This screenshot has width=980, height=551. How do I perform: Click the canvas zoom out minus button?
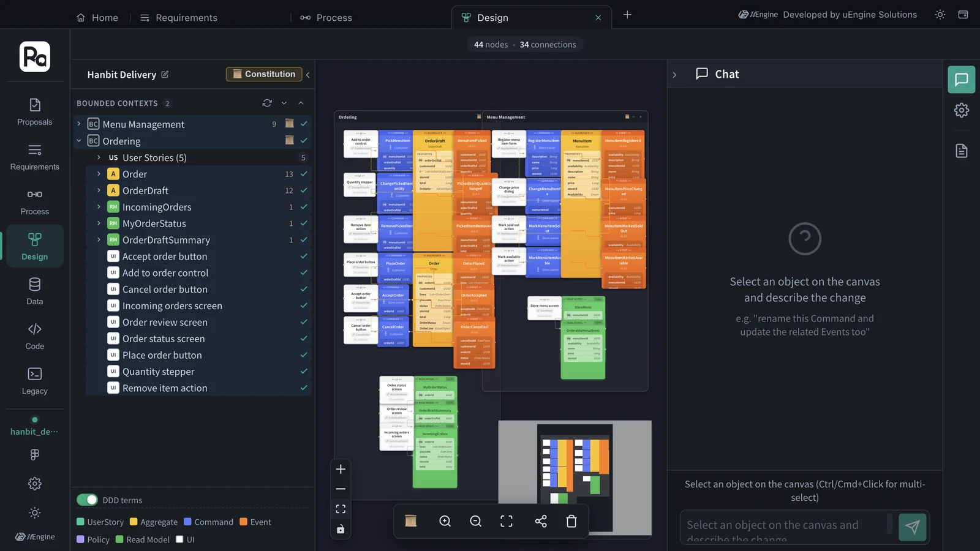tap(341, 489)
